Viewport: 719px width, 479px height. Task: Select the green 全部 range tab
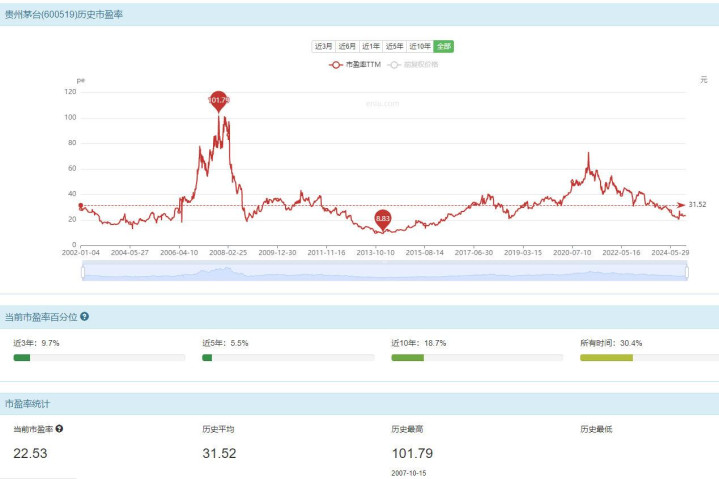click(x=444, y=46)
